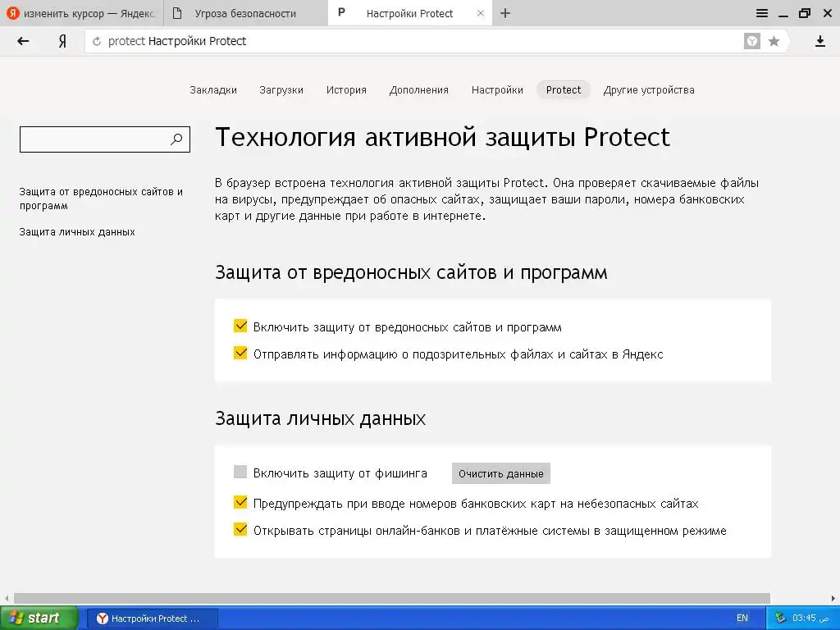This screenshot has width=840, height=630.
Task: Open the История section
Action: (x=346, y=90)
